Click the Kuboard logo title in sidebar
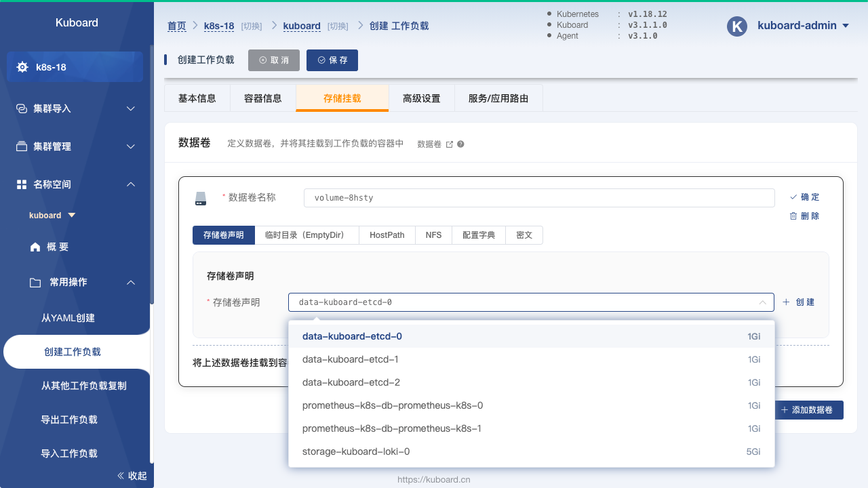The width and height of the screenshot is (868, 488). tap(77, 22)
